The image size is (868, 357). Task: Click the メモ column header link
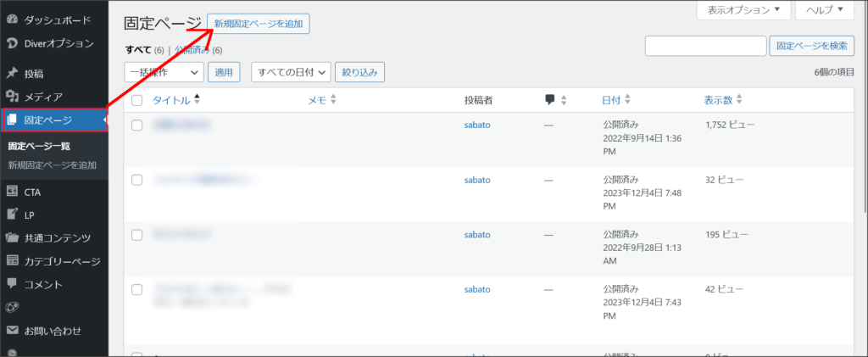tap(317, 100)
